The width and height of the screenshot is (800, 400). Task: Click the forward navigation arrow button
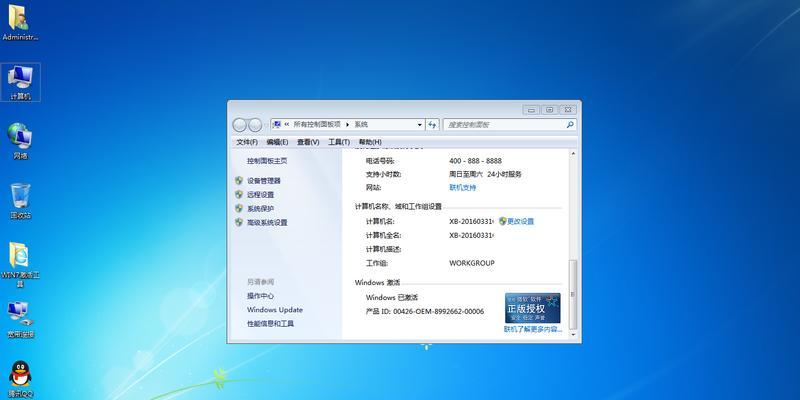[x=255, y=124]
